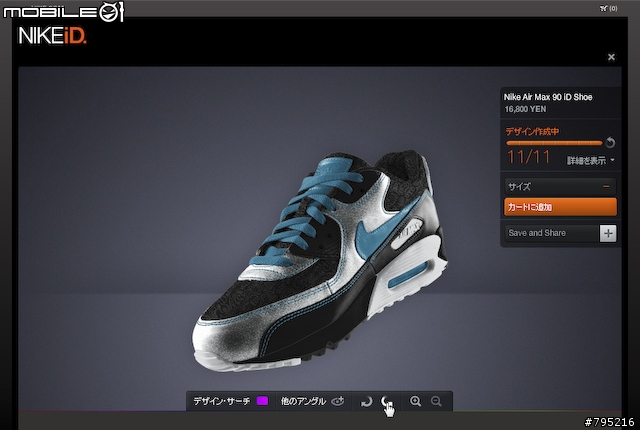Zoom out of the shoe view
The image size is (640, 430).
[x=436, y=401]
